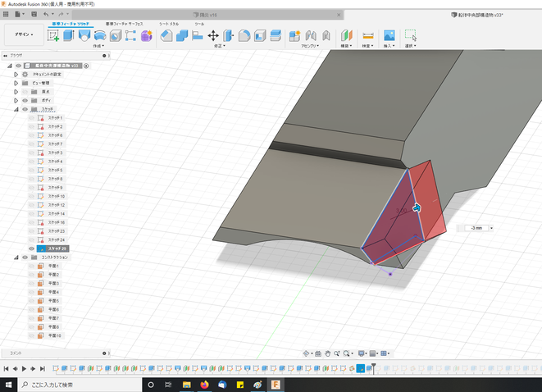
Task: Click the highlighted blue timeline feature icon
Action: (x=361, y=368)
